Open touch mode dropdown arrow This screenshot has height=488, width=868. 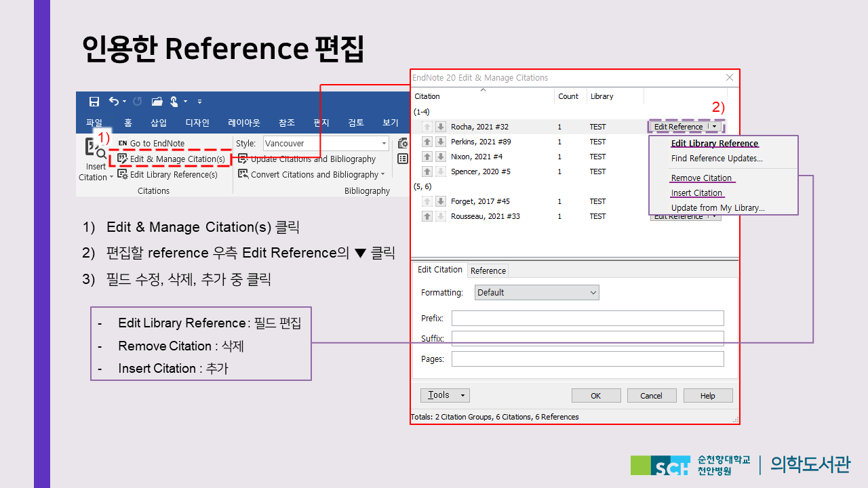pyautogui.click(x=185, y=102)
